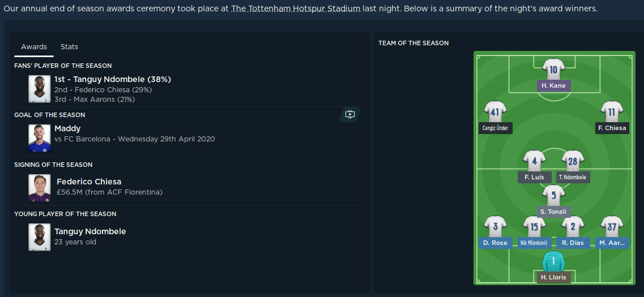Switch to the Stats tab
This screenshot has height=297, width=644.
coord(69,47)
